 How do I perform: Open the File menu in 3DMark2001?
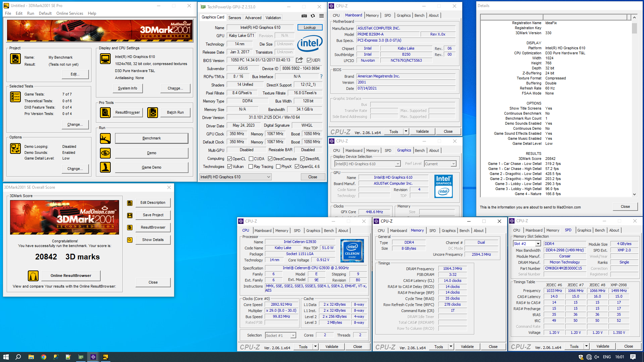pyautogui.click(x=8, y=13)
